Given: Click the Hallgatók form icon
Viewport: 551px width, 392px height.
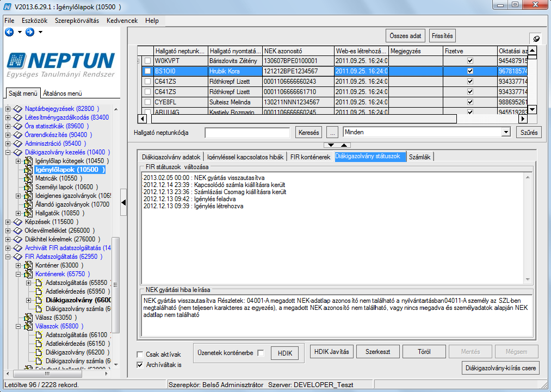Looking at the screenshot, I should 28,213.
